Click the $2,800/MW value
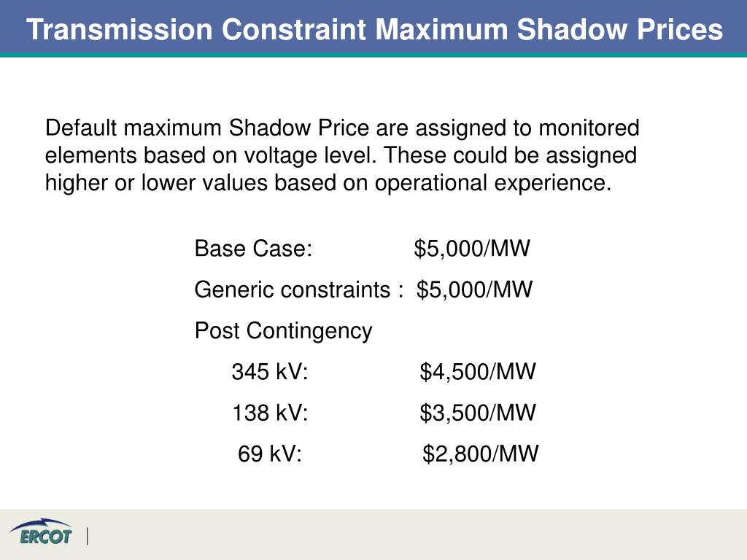Image resolution: width=747 pixels, height=560 pixels. point(481,454)
